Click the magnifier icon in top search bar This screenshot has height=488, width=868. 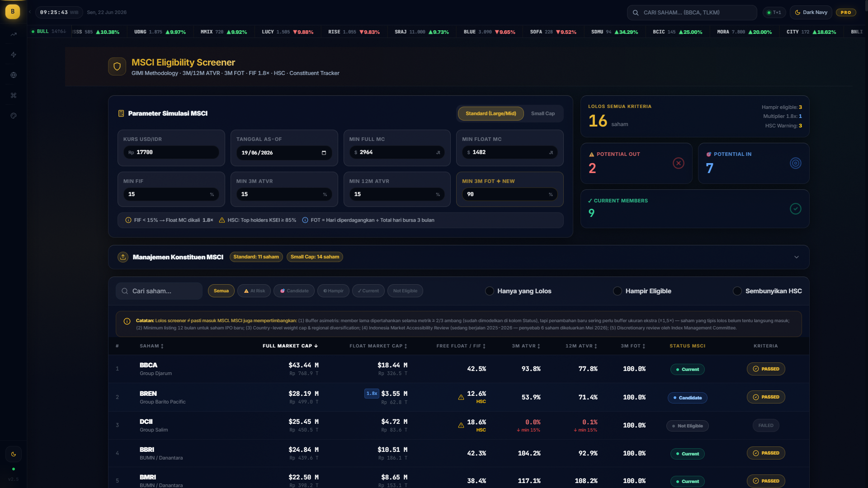[x=636, y=13]
